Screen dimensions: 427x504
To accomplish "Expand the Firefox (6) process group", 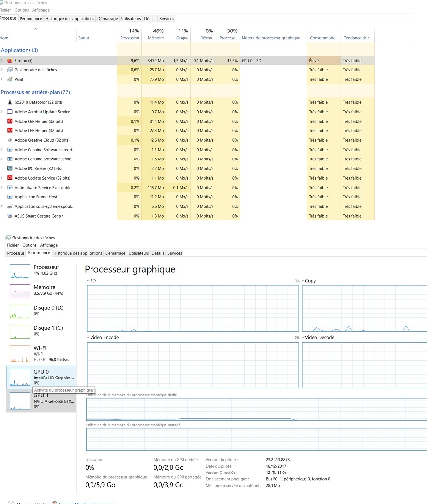I will [2, 61].
